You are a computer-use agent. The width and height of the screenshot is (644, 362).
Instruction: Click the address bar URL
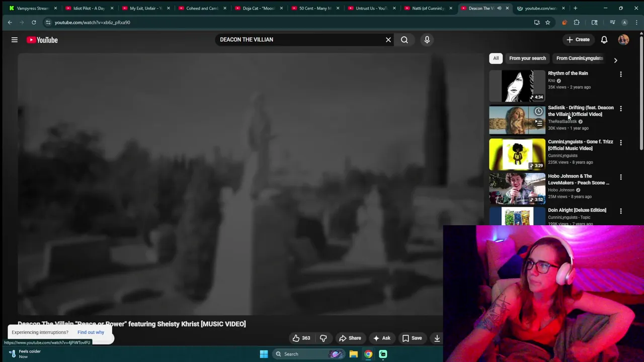92,23
